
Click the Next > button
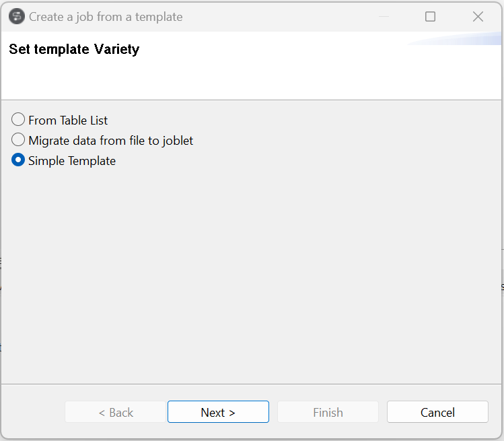click(x=218, y=412)
